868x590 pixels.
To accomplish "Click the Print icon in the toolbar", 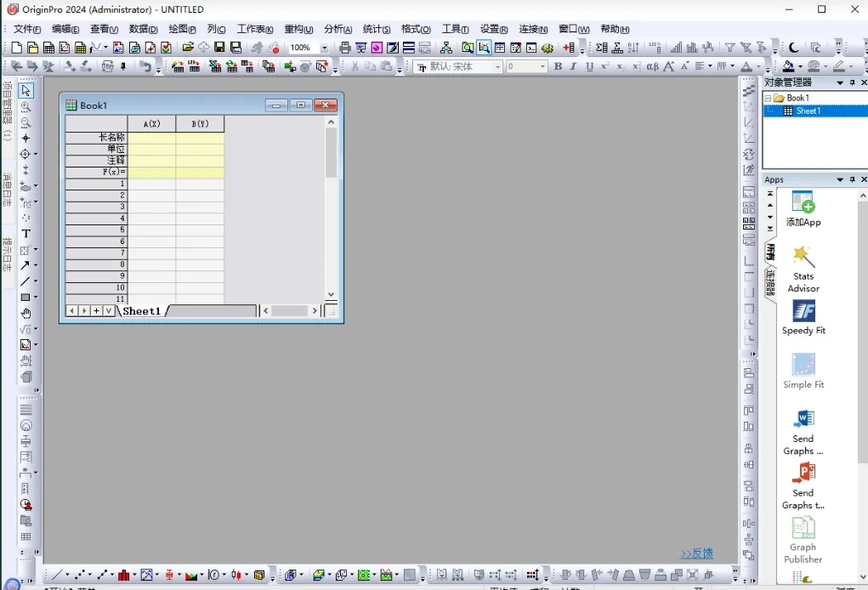I will [345, 48].
